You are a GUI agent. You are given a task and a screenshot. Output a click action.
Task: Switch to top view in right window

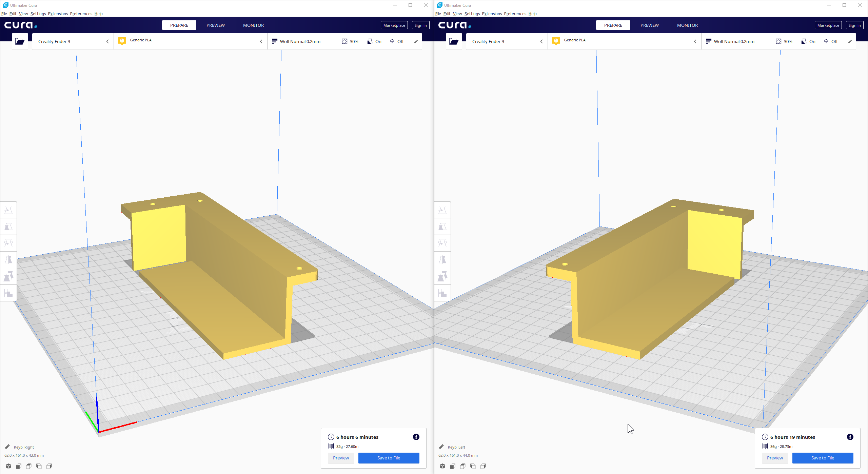pos(463,466)
